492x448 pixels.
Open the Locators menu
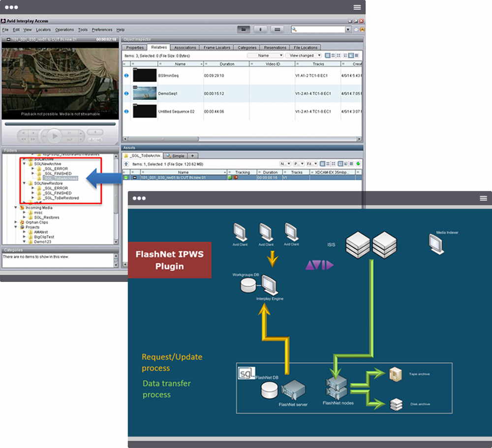(43, 30)
